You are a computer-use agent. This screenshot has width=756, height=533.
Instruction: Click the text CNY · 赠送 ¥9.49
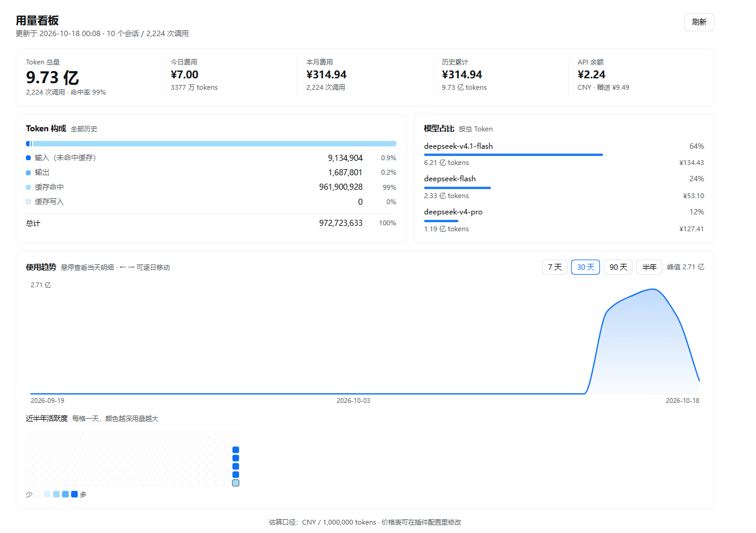tap(604, 87)
